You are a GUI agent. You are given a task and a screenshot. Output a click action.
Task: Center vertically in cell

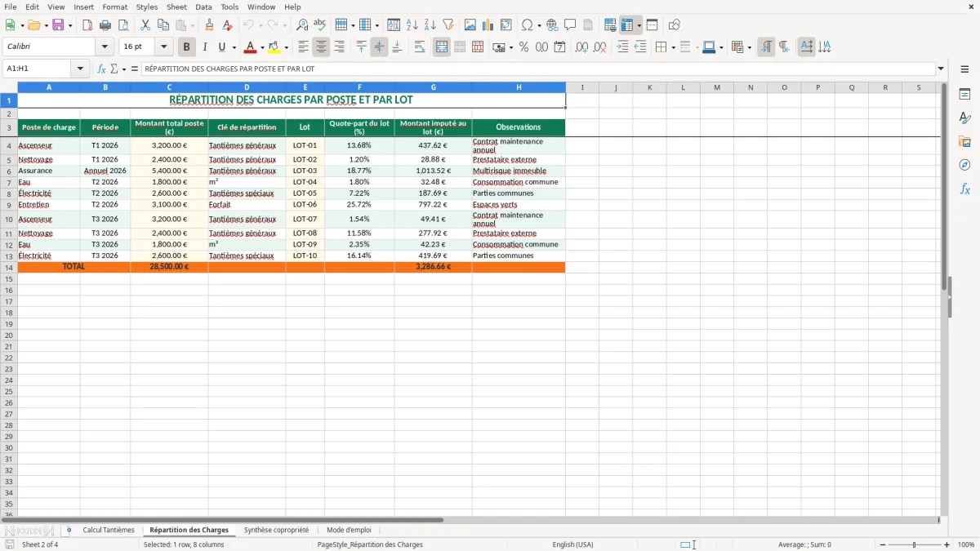pos(379,47)
